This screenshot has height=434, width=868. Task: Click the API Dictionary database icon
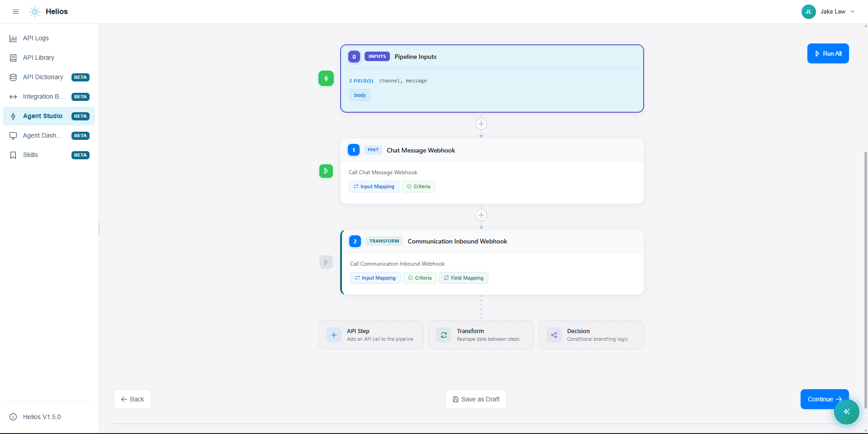pyautogui.click(x=13, y=77)
